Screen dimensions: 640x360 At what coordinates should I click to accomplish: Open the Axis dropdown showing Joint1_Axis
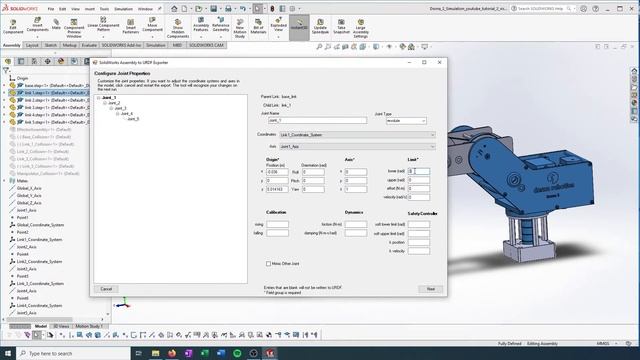357,147
